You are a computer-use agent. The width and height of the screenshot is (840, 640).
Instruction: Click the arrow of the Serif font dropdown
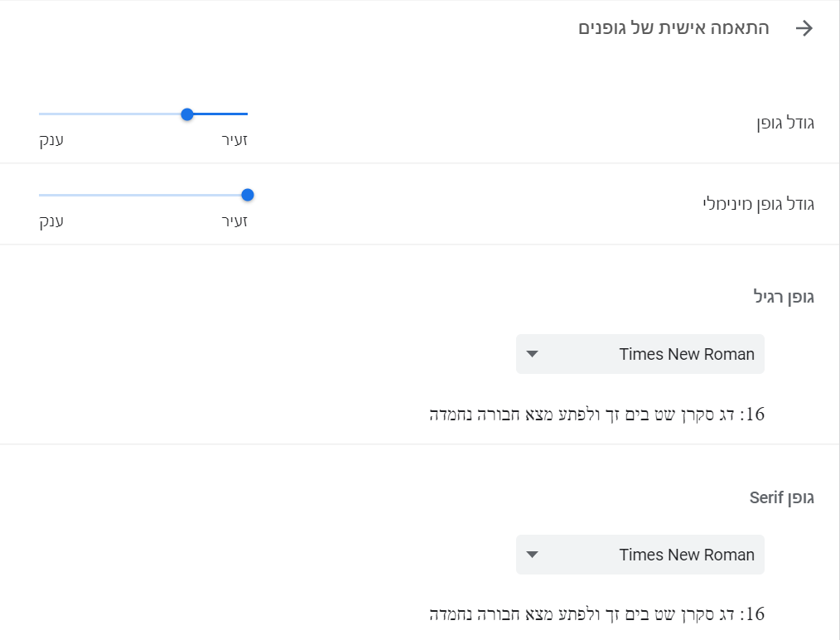[x=533, y=555]
